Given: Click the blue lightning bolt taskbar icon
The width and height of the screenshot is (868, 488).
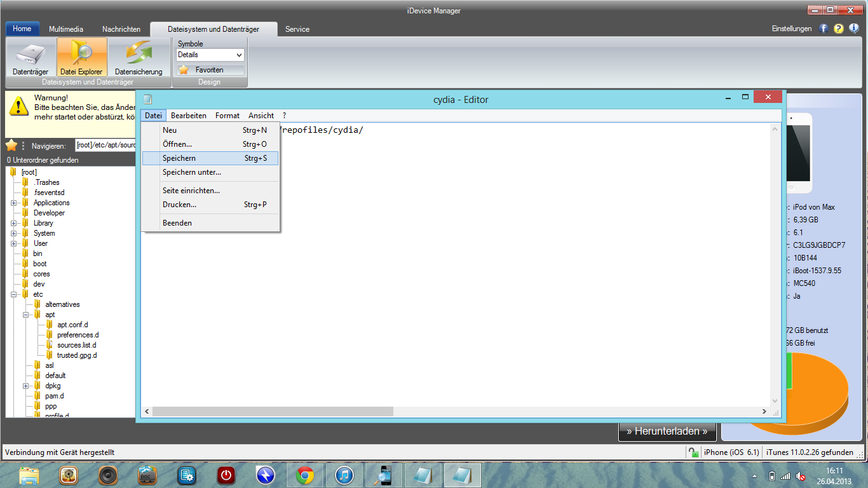Looking at the screenshot, I should (x=266, y=475).
